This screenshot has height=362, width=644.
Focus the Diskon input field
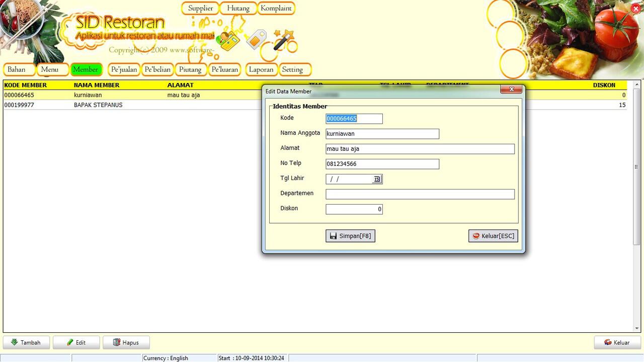tap(354, 209)
